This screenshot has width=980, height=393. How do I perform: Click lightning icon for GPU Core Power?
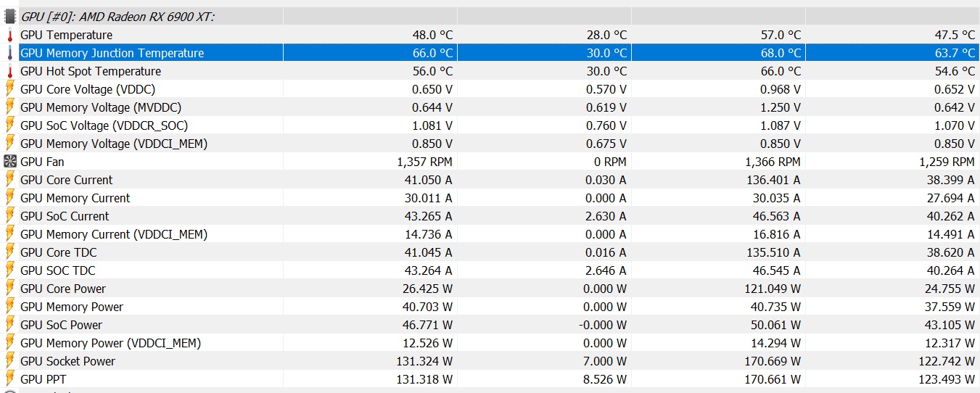10,289
